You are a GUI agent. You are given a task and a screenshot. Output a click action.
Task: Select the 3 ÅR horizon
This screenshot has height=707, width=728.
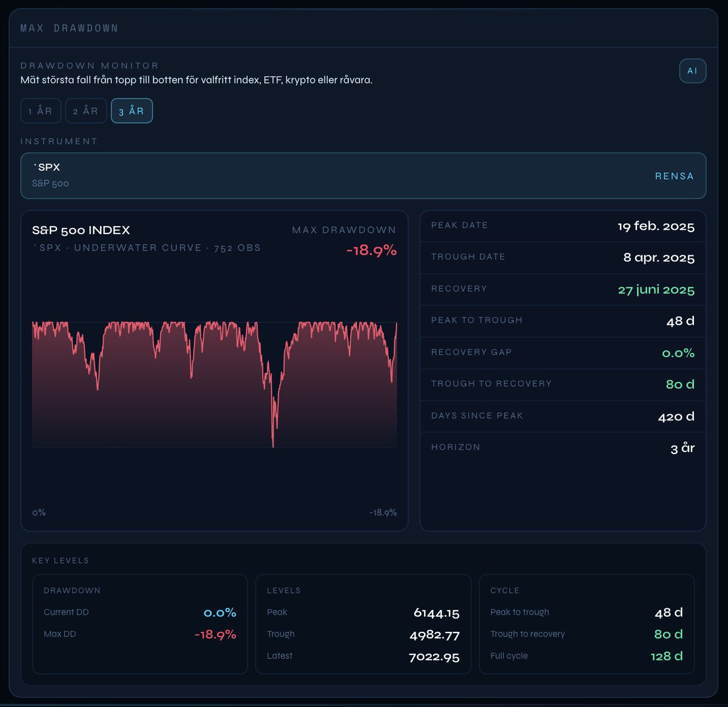[x=132, y=111]
